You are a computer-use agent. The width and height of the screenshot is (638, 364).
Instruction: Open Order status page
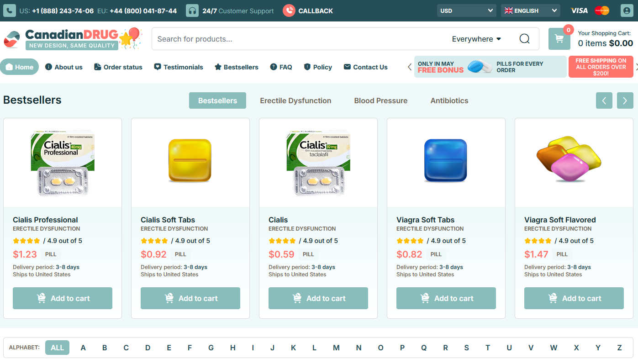coord(118,67)
